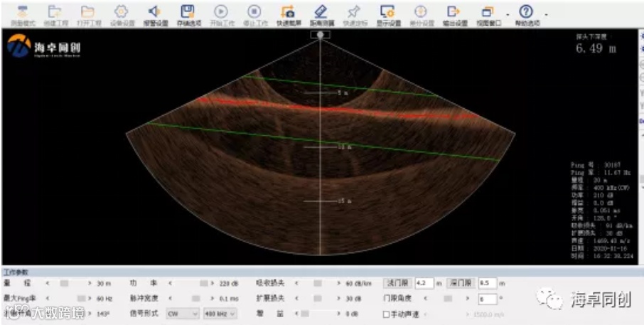Focus the 深门限 field showing 8.5
Image resolution: width=644 pixels, height=325 pixels.
tap(488, 283)
